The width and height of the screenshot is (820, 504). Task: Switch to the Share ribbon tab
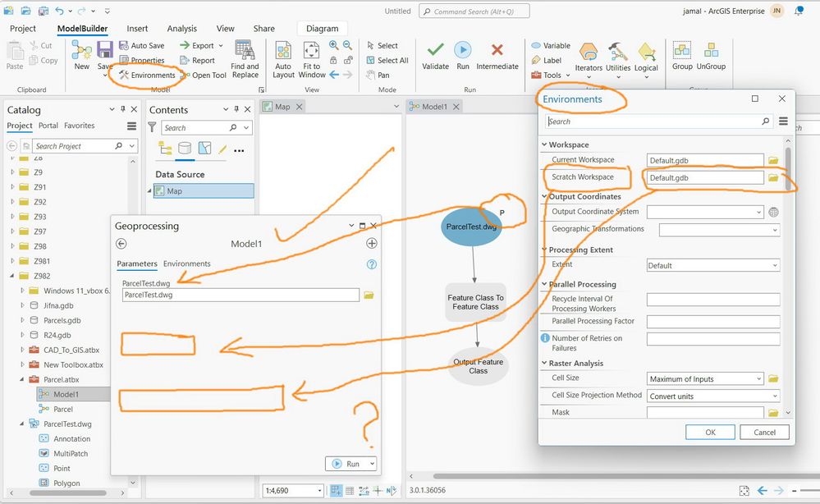(x=264, y=28)
